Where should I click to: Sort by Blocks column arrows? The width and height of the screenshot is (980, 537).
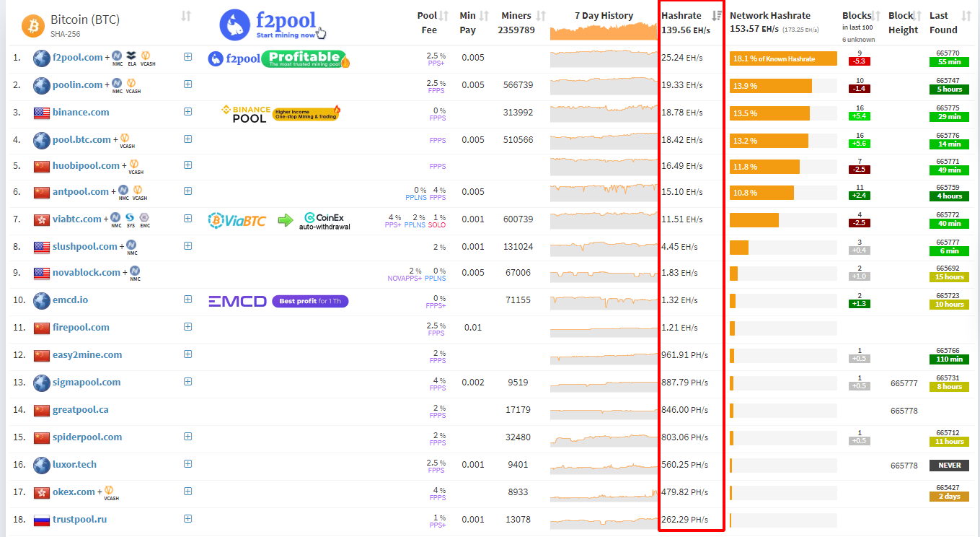pyautogui.click(x=877, y=15)
